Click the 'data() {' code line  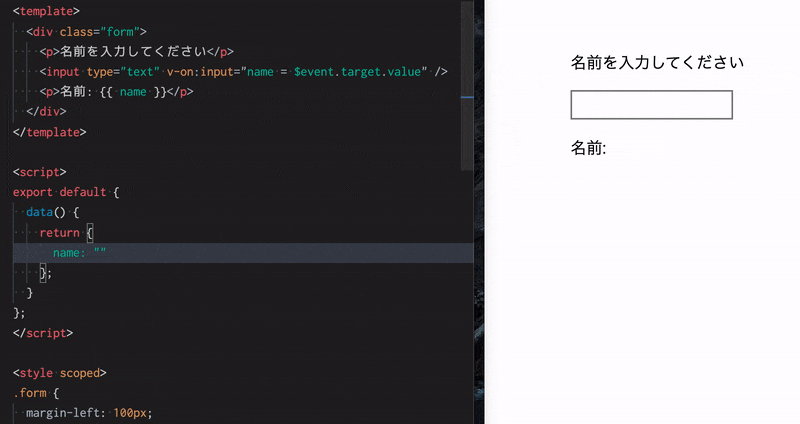click(53, 212)
